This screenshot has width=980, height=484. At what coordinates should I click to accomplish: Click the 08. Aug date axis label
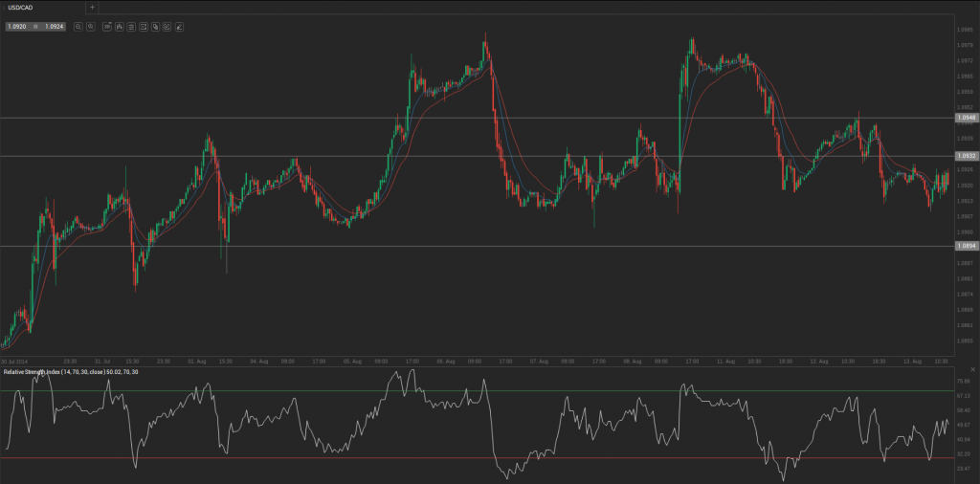[x=633, y=361]
